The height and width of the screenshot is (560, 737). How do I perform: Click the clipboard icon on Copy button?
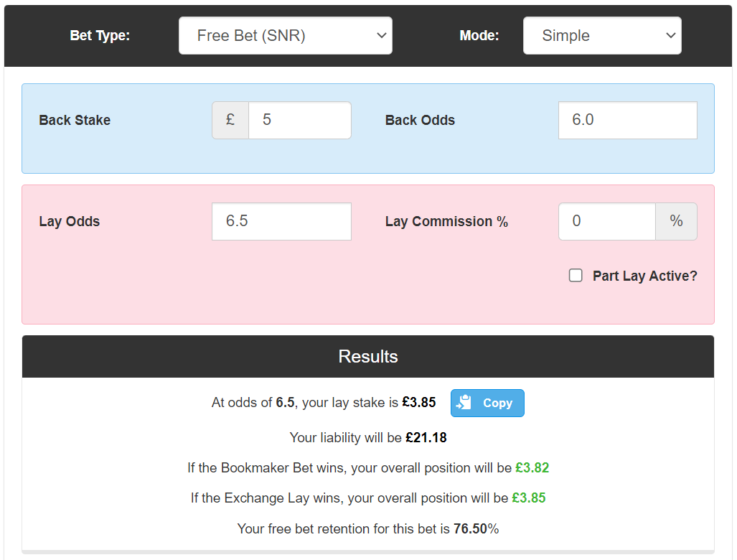[464, 403]
